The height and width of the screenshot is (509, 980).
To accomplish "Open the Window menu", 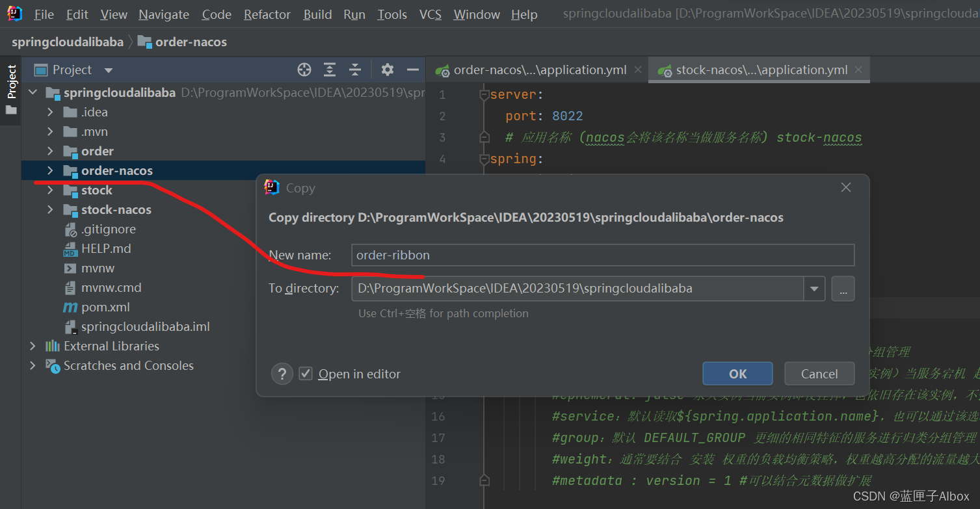I will pos(477,14).
